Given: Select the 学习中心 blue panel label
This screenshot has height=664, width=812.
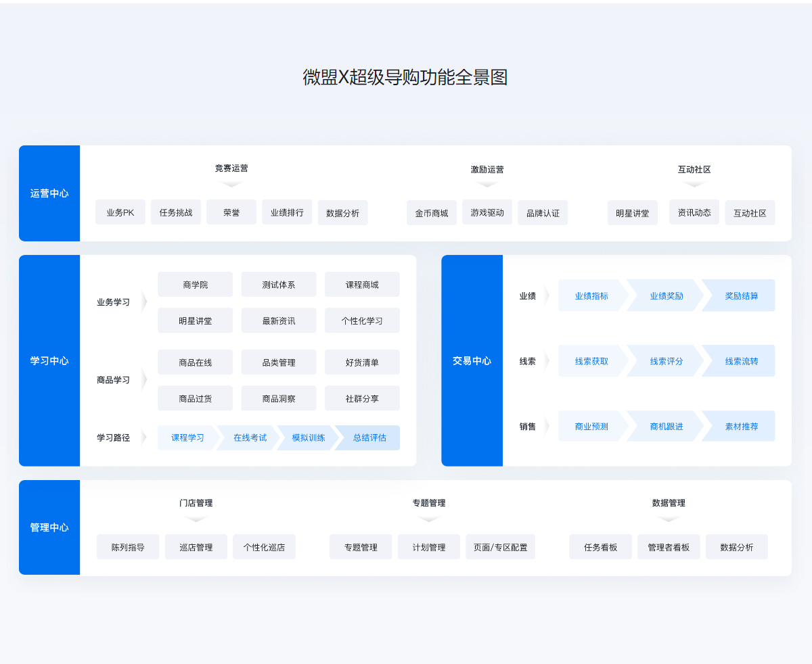Looking at the screenshot, I should coord(49,360).
